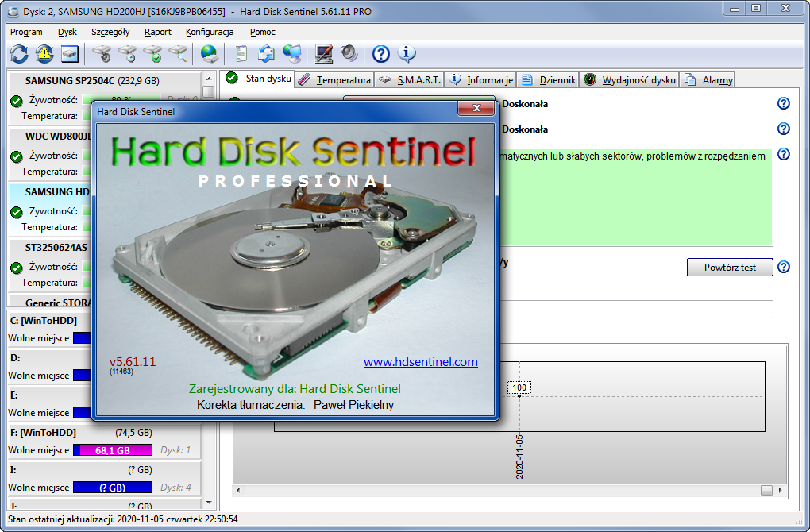The width and height of the screenshot is (810, 532).
Task: Click the 2020-11-05 date label under chart
Action: coord(519,457)
